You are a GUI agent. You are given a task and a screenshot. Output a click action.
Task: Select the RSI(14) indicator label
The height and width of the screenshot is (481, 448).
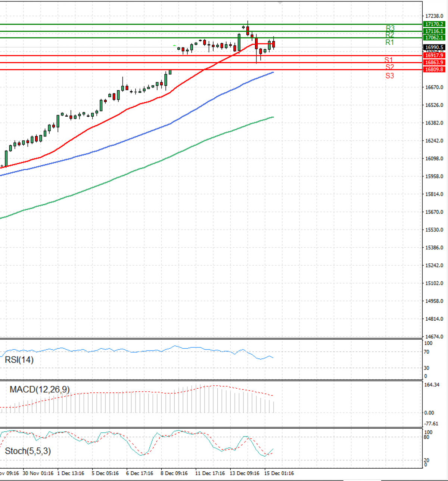point(19,360)
